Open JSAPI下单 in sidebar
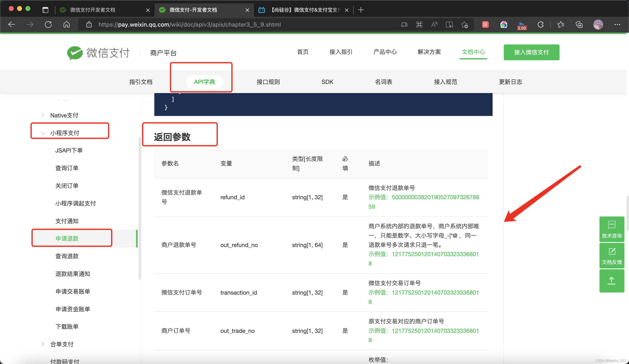Screen dimensions: 629x364 click(x=69, y=150)
